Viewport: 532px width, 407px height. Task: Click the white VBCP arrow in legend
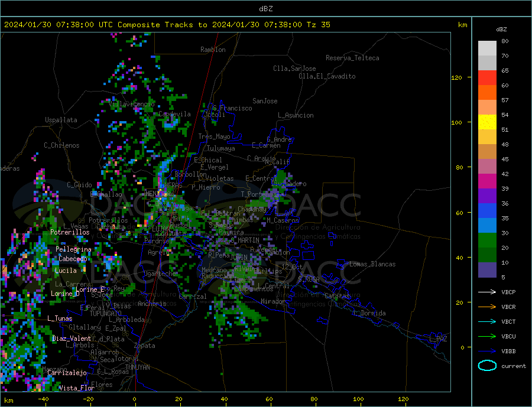pyautogui.click(x=487, y=292)
